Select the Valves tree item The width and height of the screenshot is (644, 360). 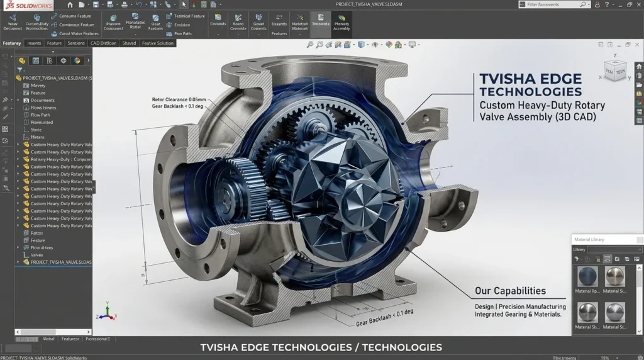36,255
